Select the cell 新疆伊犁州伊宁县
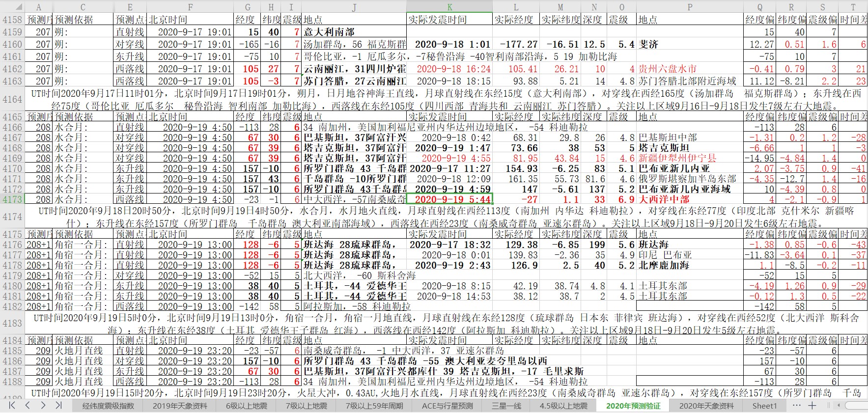The height and width of the screenshot is (413, 868). coord(690,158)
